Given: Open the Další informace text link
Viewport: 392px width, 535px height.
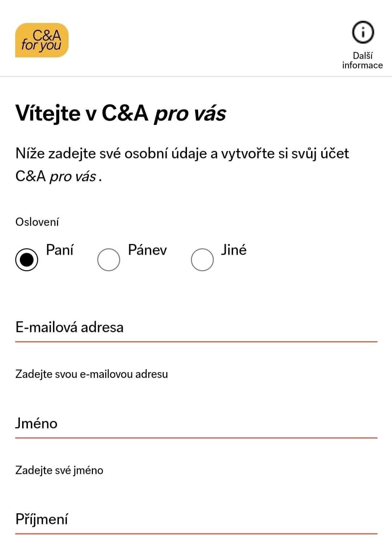Looking at the screenshot, I should click(362, 60).
